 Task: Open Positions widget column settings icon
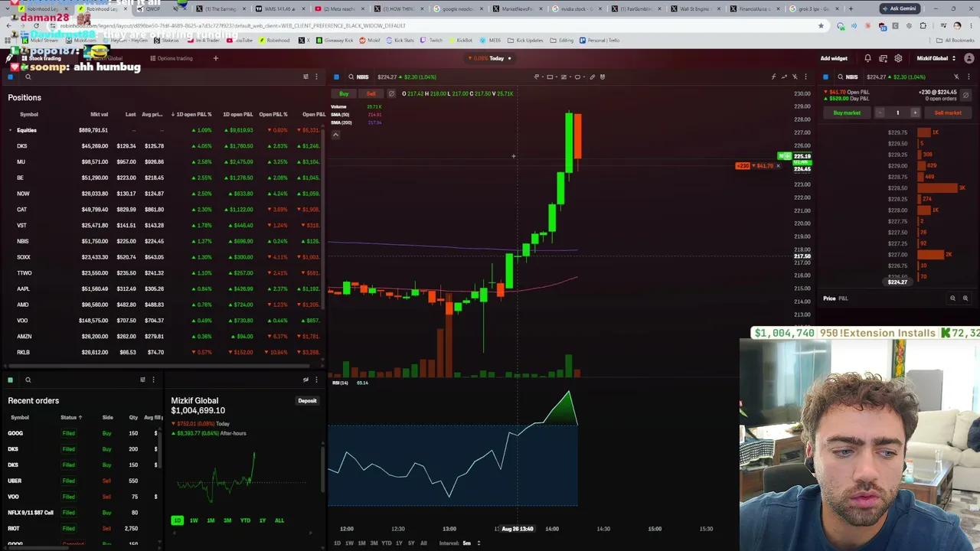tap(305, 77)
